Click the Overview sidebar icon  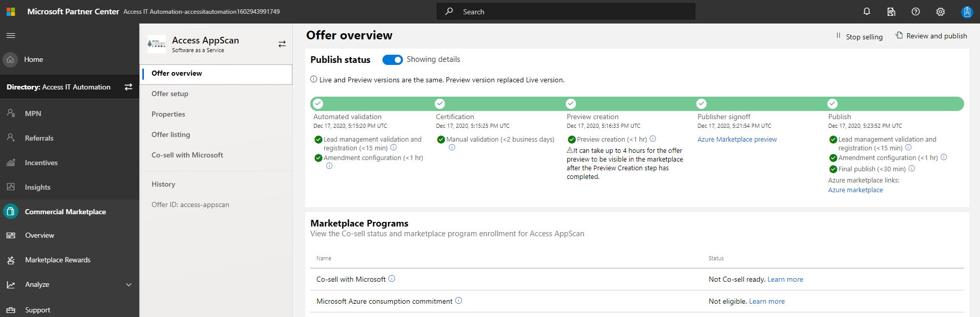[x=11, y=235]
